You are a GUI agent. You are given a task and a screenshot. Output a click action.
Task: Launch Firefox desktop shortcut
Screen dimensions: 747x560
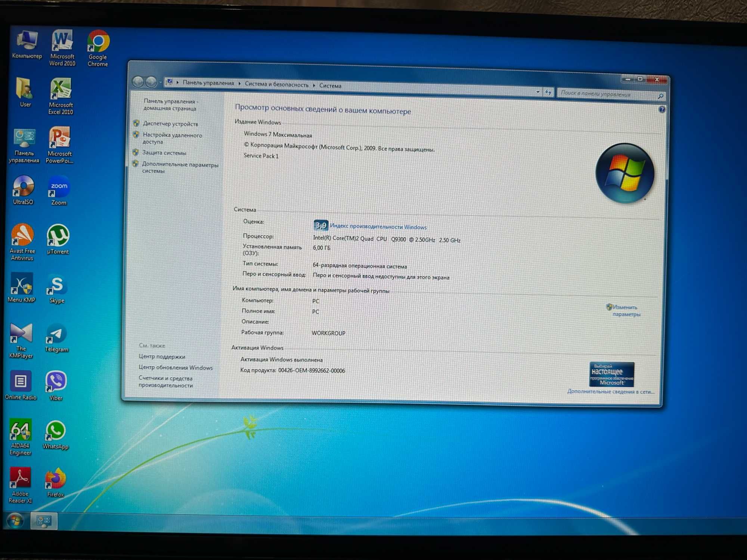click(x=55, y=483)
